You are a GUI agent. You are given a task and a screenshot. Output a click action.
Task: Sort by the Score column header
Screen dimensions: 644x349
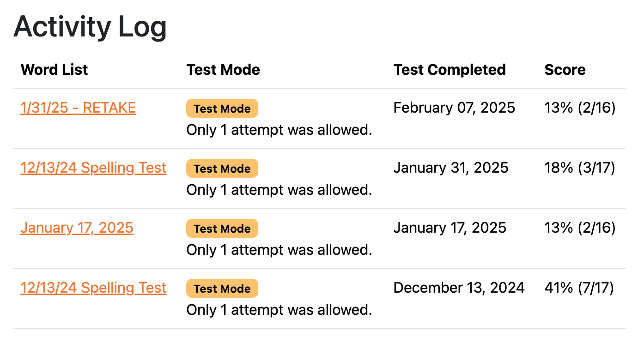[565, 70]
